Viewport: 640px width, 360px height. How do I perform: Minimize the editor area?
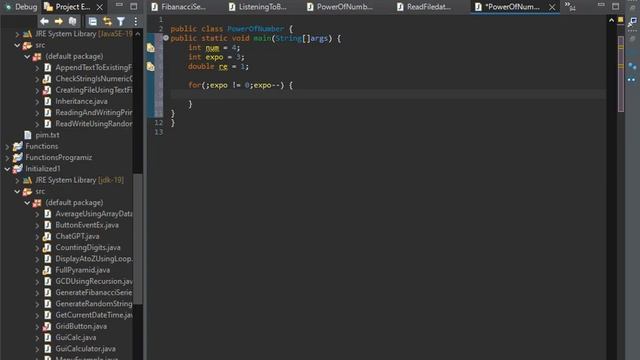601,5
